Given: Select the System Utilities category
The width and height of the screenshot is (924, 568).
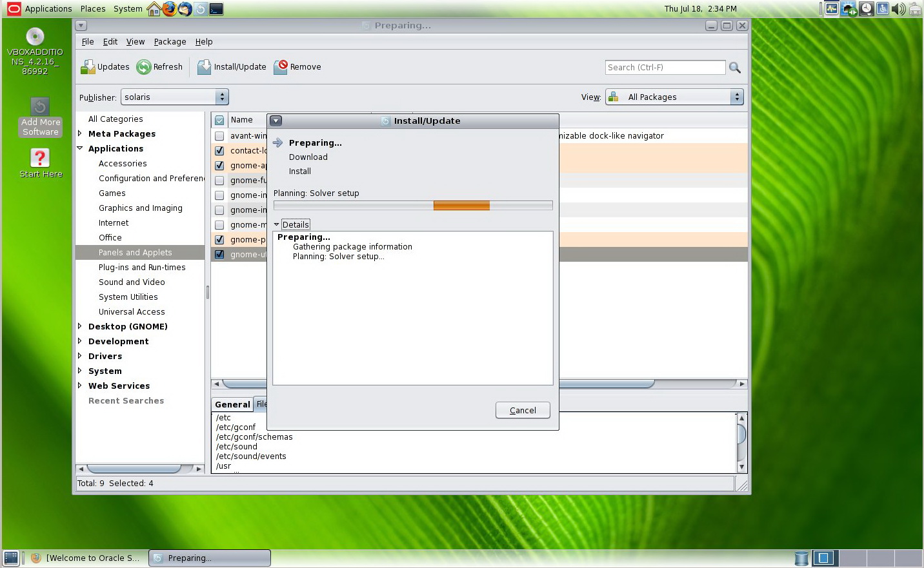Looking at the screenshot, I should (128, 297).
